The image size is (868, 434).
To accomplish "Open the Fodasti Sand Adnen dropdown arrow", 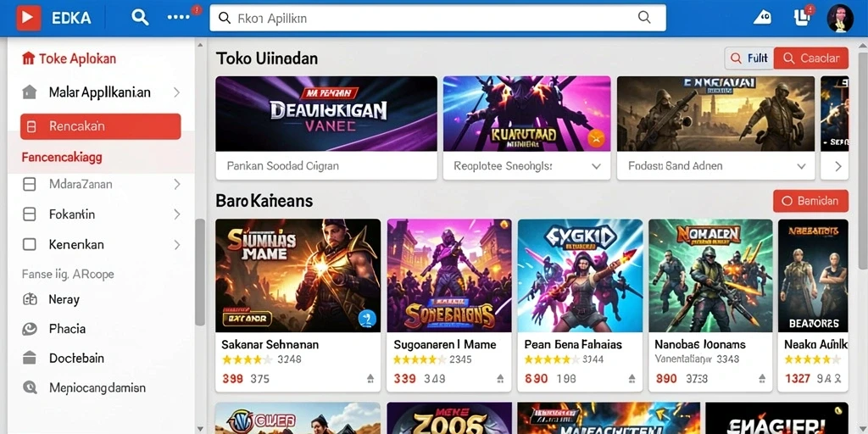I will tap(801, 166).
